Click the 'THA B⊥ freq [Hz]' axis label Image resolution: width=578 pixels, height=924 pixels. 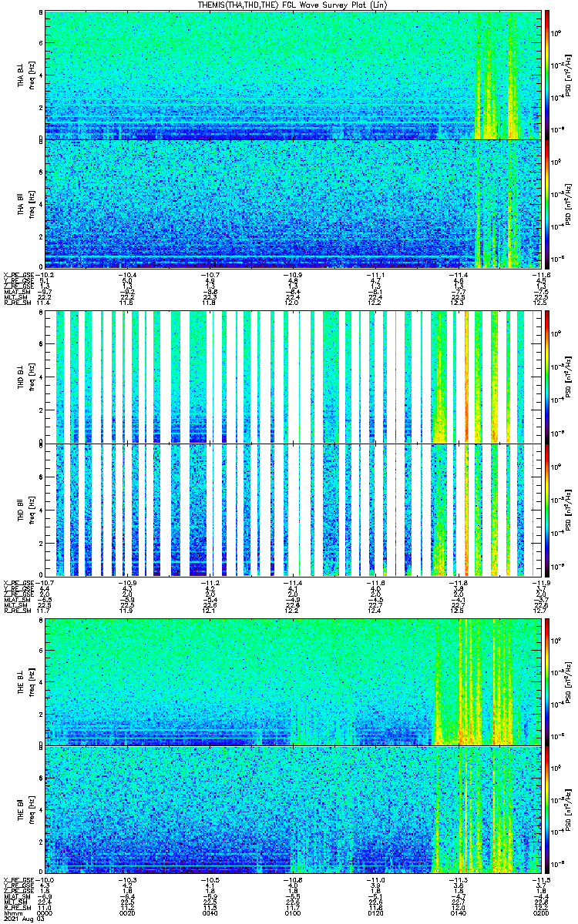[25, 75]
